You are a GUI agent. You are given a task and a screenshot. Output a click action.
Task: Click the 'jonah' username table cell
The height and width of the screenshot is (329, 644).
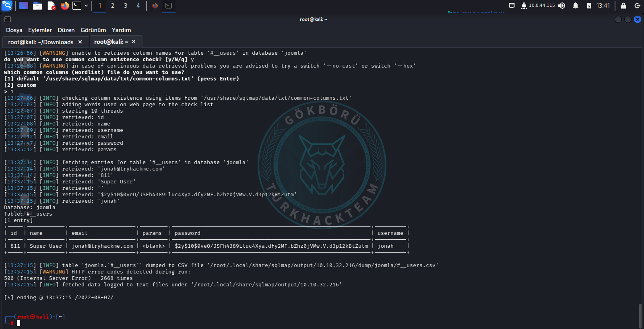point(386,246)
